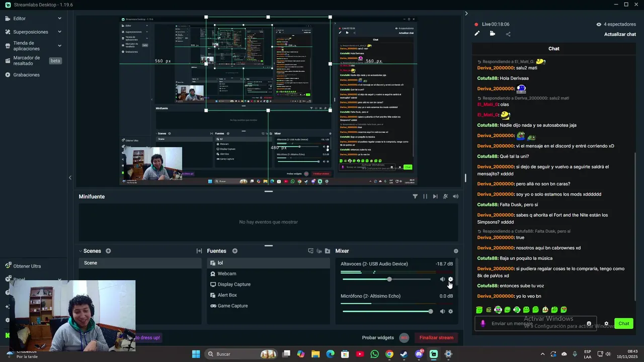The width and height of the screenshot is (644, 362).
Task: Open WhatsApp from the taskbar
Action: (x=374, y=354)
